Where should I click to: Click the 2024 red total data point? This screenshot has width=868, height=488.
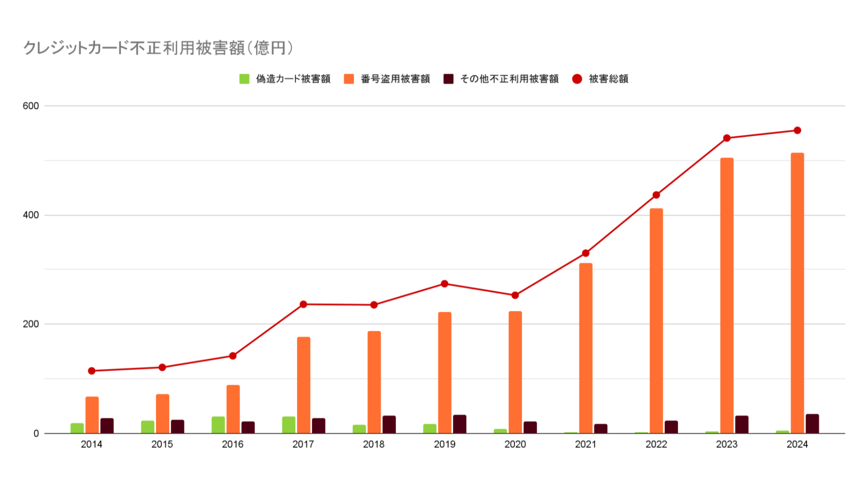(x=797, y=131)
